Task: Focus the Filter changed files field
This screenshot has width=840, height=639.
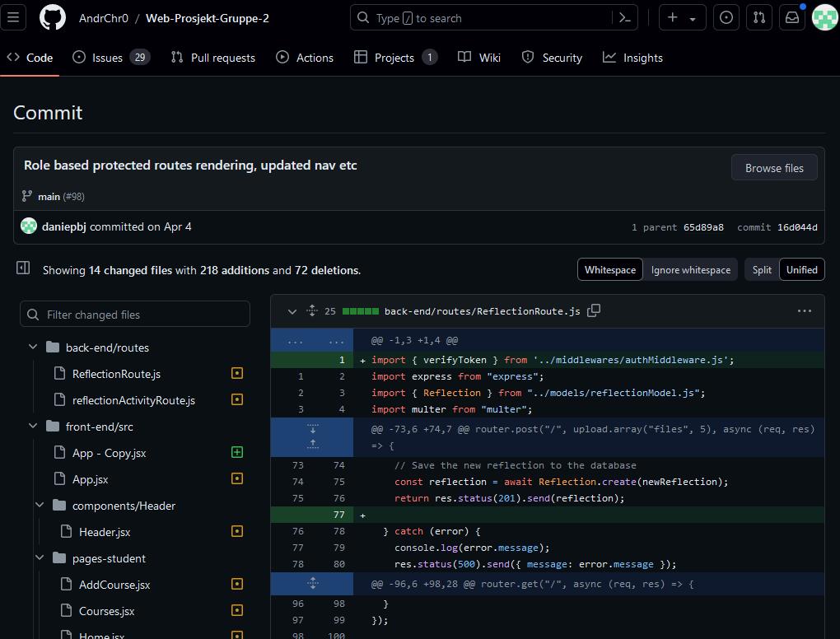Action: pos(135,315)
